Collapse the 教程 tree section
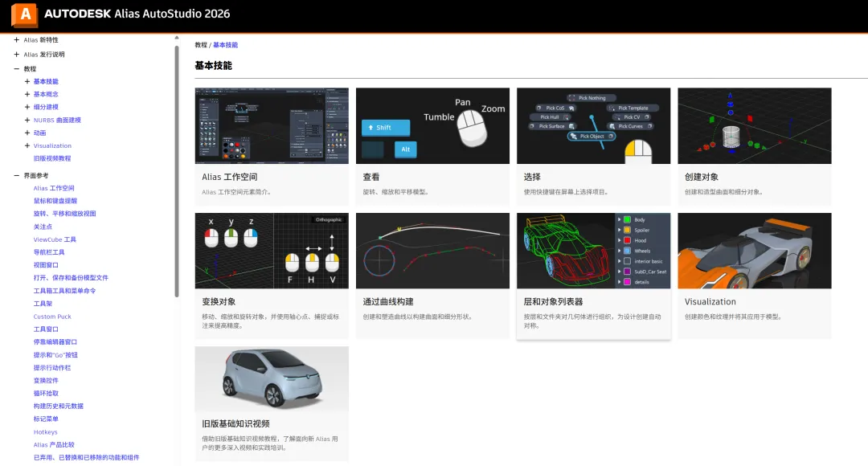This screenshot has width=868, height=466. point(17,68)
